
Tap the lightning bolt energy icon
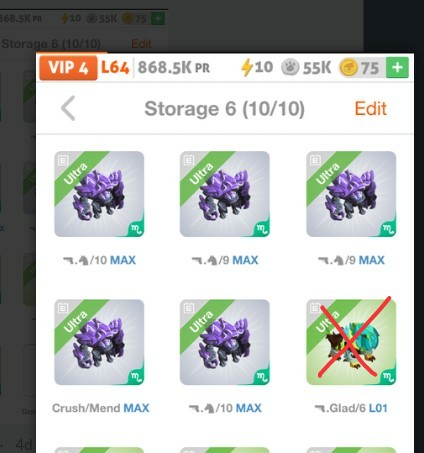(x=246, y=67)
